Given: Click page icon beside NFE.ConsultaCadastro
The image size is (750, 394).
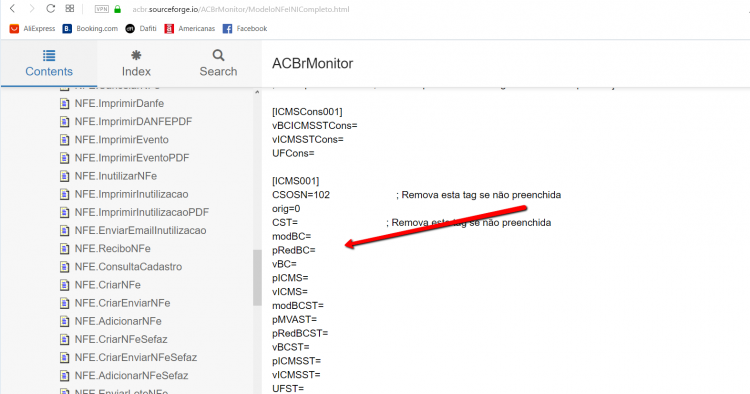Looking at the screenshot, I should (x=65, y=267).
